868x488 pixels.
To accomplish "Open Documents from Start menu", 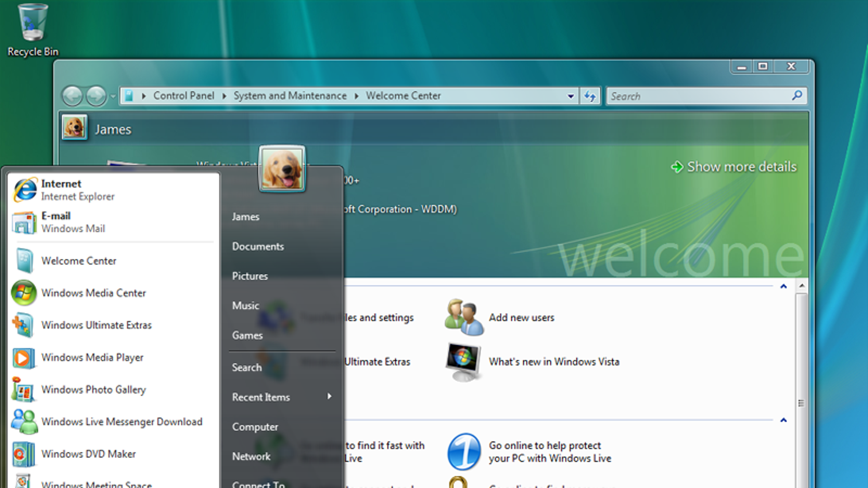I will click(258, 247).
